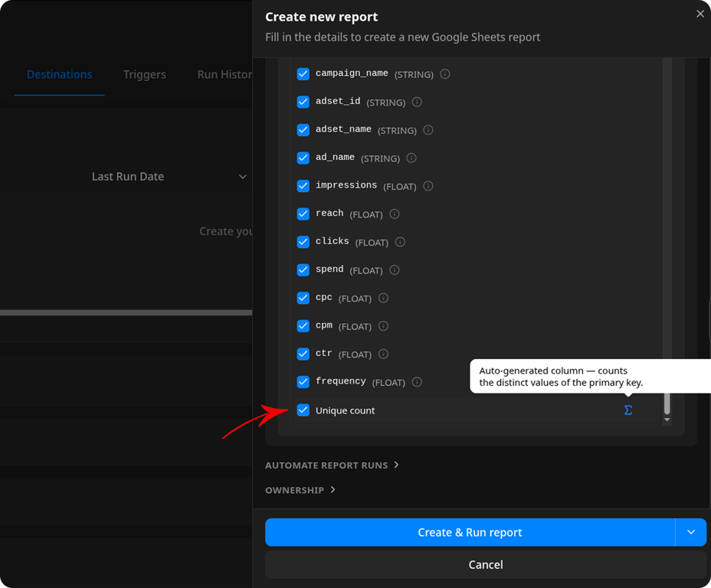
Task: Click info icon next to ctr
Action: pyautogui.click(x=383, y=354)
